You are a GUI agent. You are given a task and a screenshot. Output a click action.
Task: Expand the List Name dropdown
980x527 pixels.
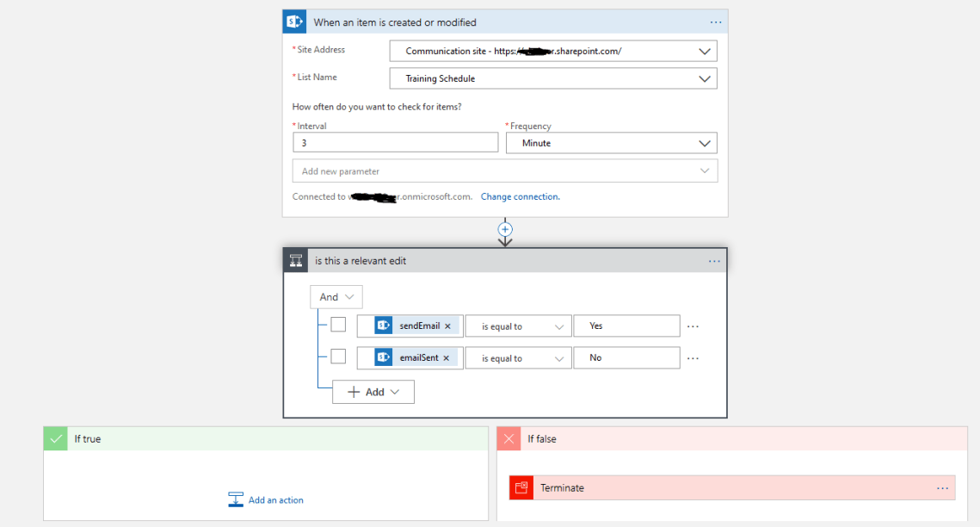point(705,78)
